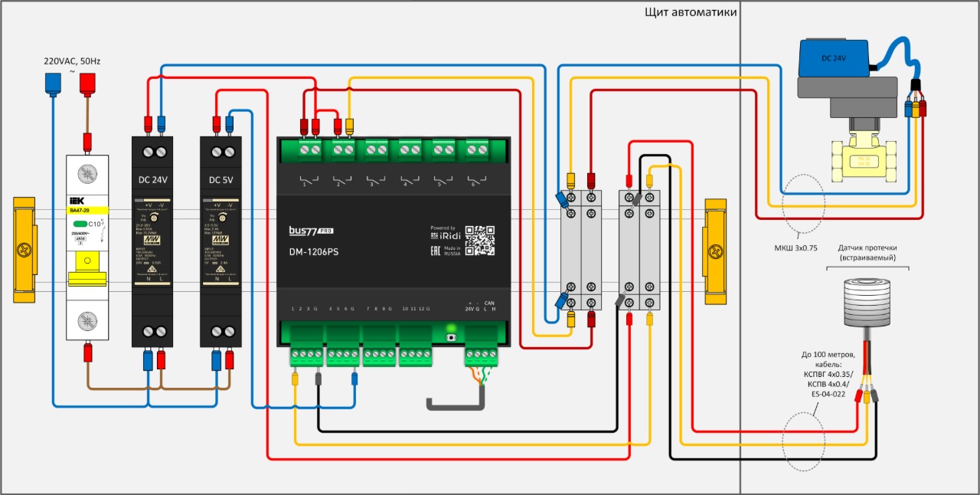Click the dashed ellipse marking МКШ cable
980x495 pixels.
pos(803,202)
